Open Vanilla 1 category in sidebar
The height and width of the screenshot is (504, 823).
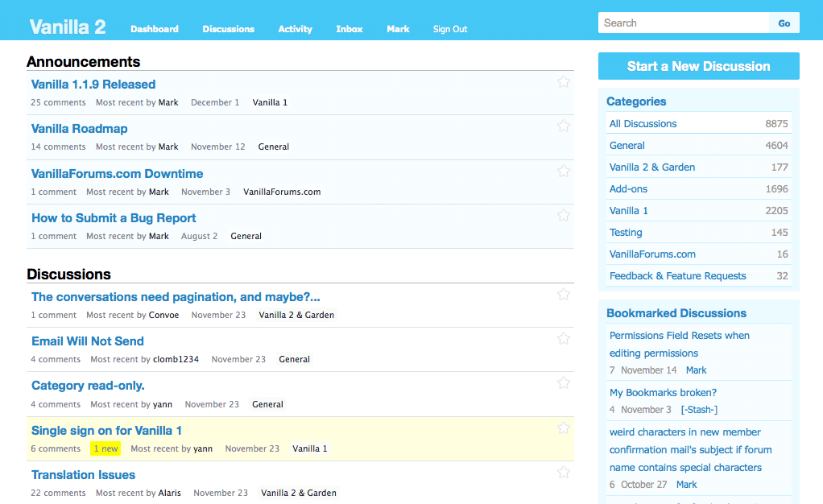(x=629, y=210)
